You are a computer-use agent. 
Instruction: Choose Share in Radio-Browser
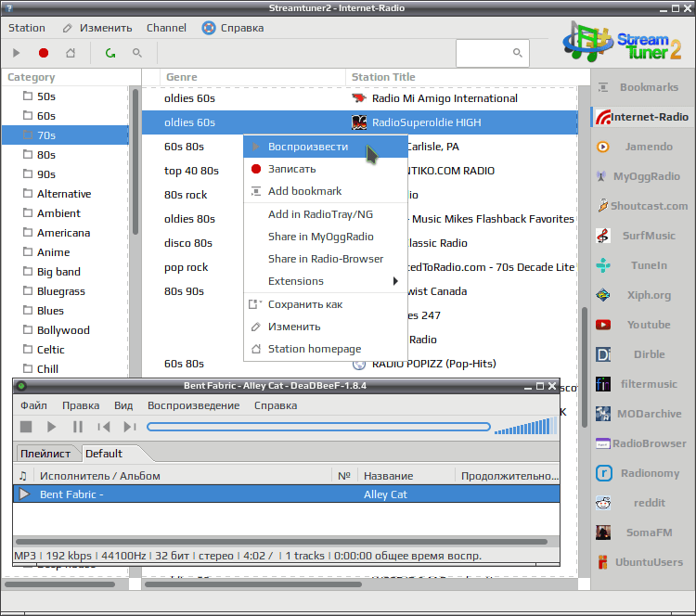coord(326,259)
